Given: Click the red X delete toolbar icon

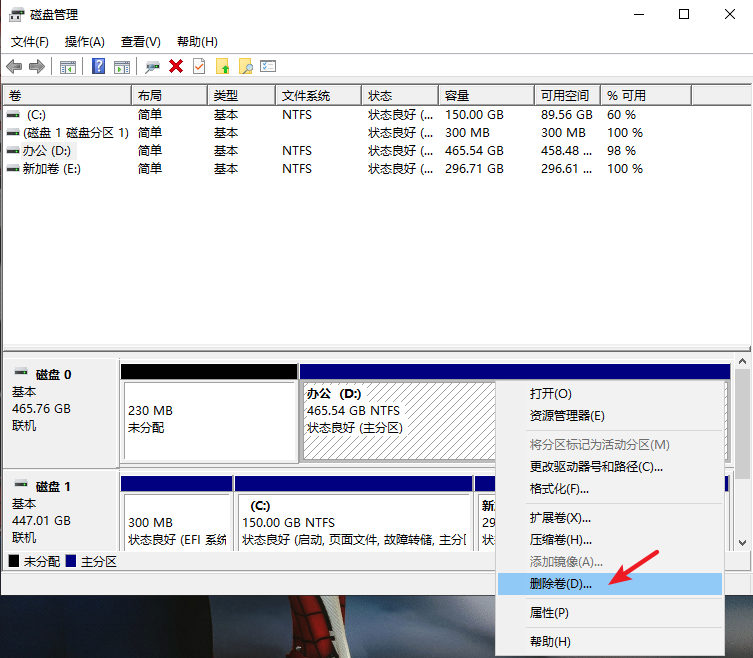Looking at the screenshot, I should (x=176, y=66).
